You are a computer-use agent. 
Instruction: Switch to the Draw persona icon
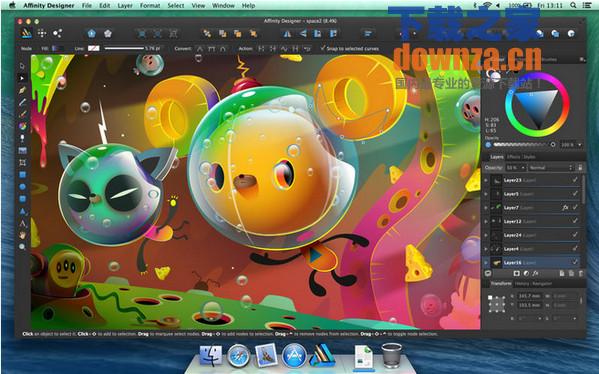pyautogui.click(x=26, y=33)
